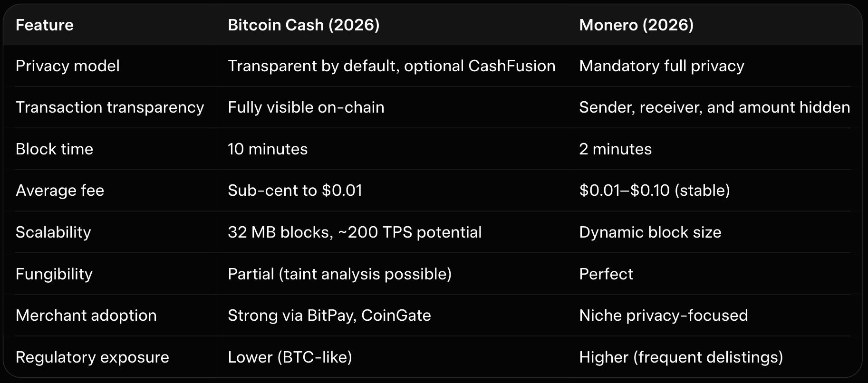Click '32 MB blocks, ~200 TPS potential' cell
Screen dimensions: 868x383
pyautogui.click(x=354, y=232)
